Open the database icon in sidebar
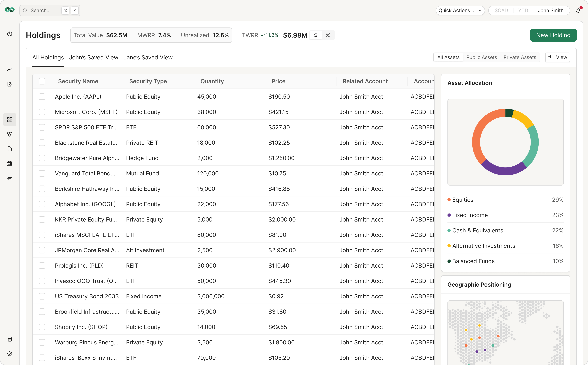Screen dimensions: 588x365 point(10,339)
